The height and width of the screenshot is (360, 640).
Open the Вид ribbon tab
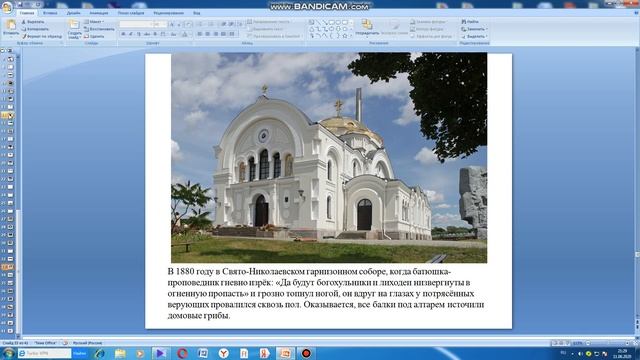tap(196, 13)
